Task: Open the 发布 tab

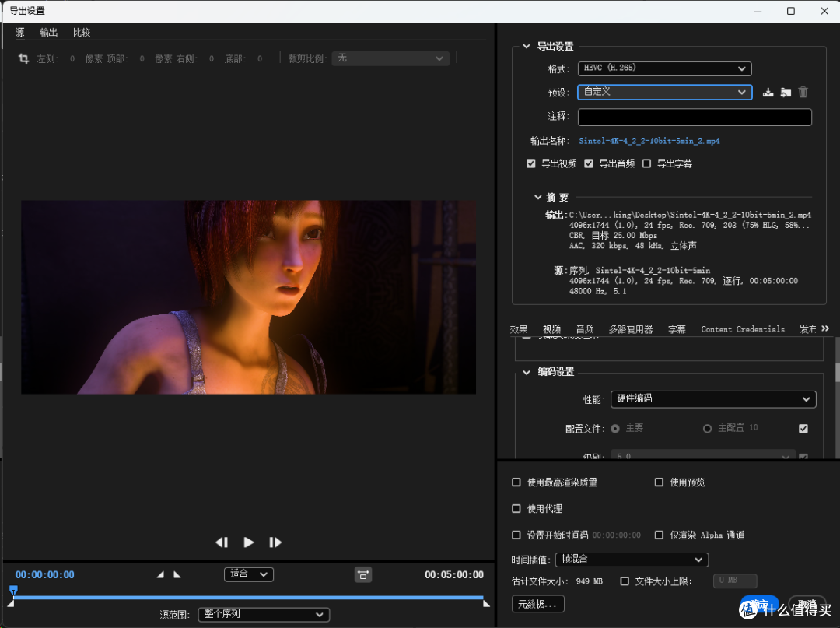Action: [808, 329]
